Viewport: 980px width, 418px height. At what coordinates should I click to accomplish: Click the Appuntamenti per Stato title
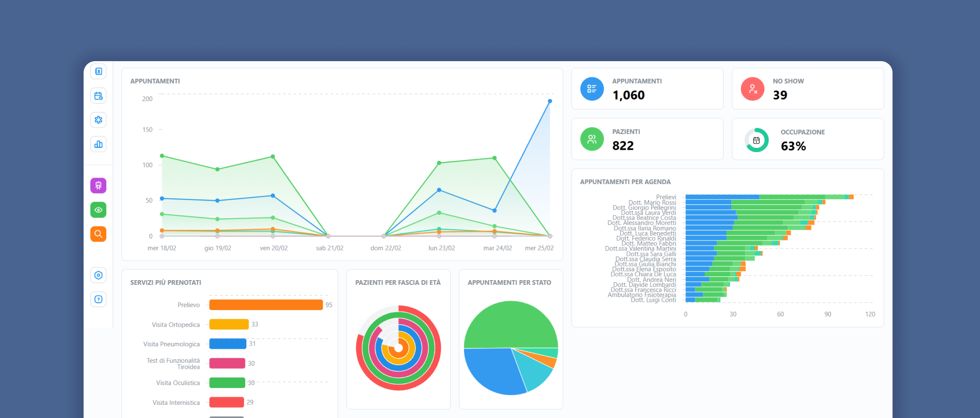tap(509, 283)
